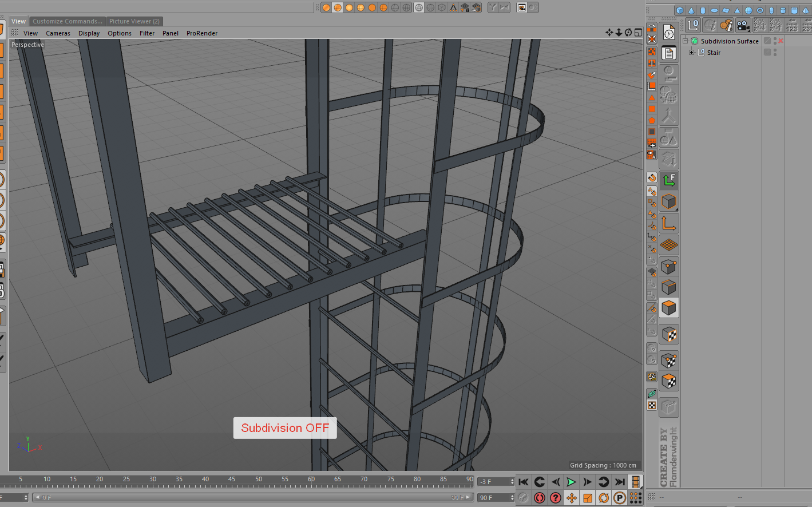The width and height of the screenshot is (812, 507).
Task: Go to start of animation
Action: 524,482
